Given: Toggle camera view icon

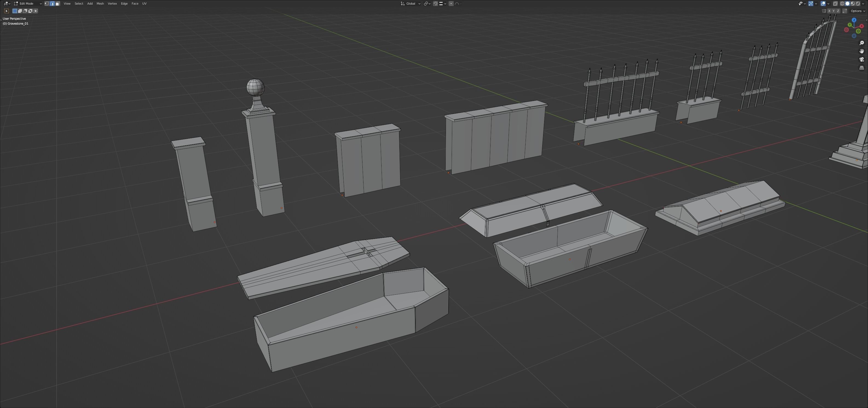Looking at the screenshot, I should pos(862,59).
